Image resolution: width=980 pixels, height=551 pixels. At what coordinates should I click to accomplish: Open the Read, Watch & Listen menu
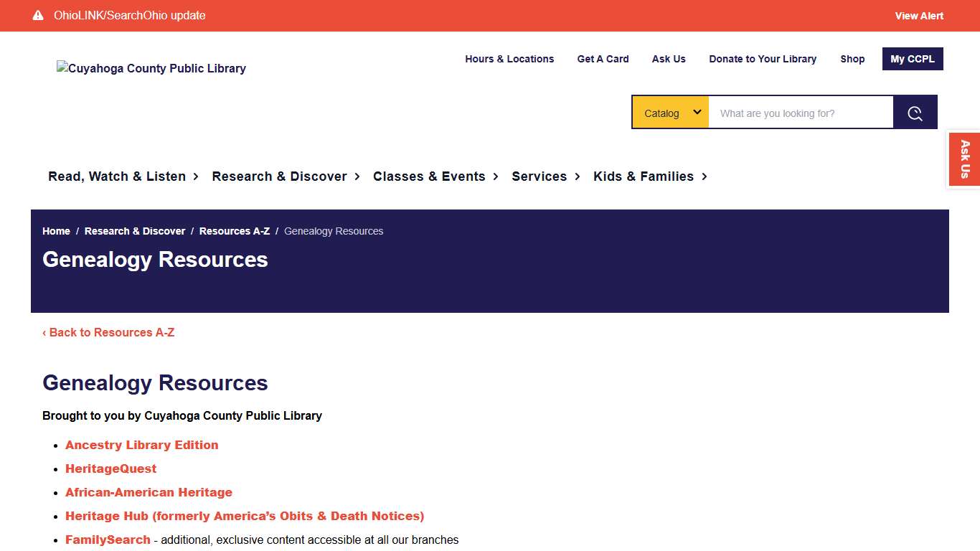click(x=117, y=176)
